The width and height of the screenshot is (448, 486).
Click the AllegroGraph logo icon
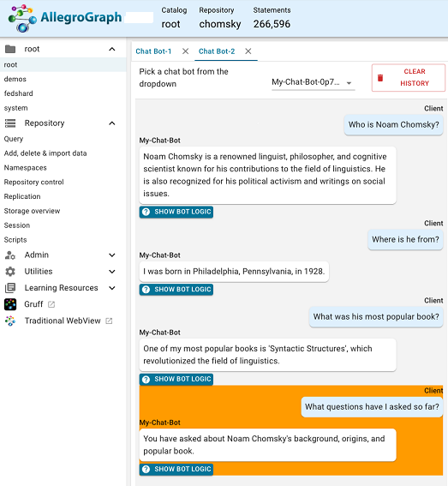(22, 18)
